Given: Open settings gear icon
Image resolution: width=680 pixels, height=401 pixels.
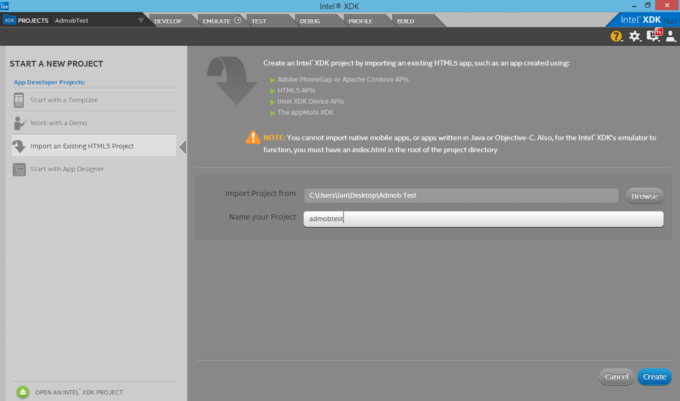Looking at the screenshot, I should (x=634, y=36).
